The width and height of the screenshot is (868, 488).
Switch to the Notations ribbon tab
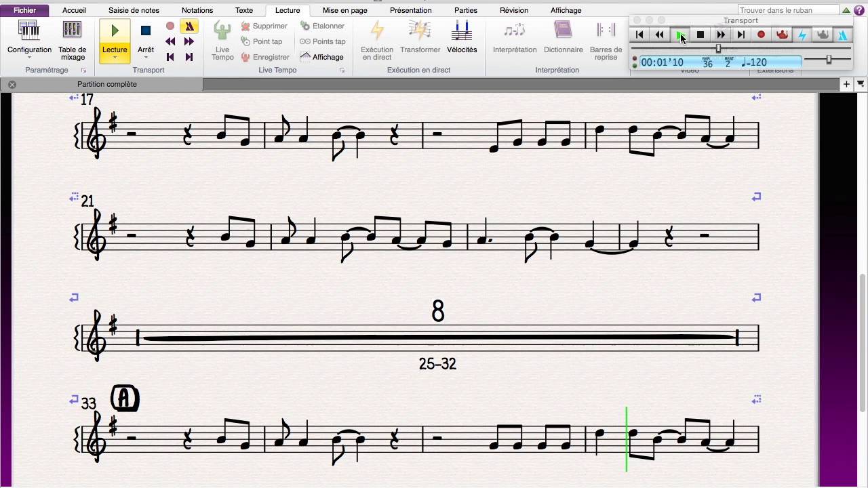[197, 10]
